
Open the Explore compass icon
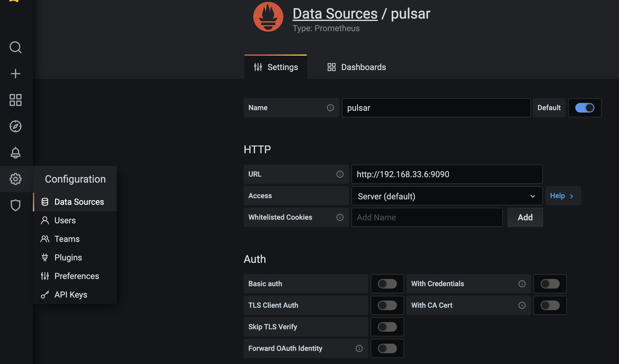pos(16,126)
